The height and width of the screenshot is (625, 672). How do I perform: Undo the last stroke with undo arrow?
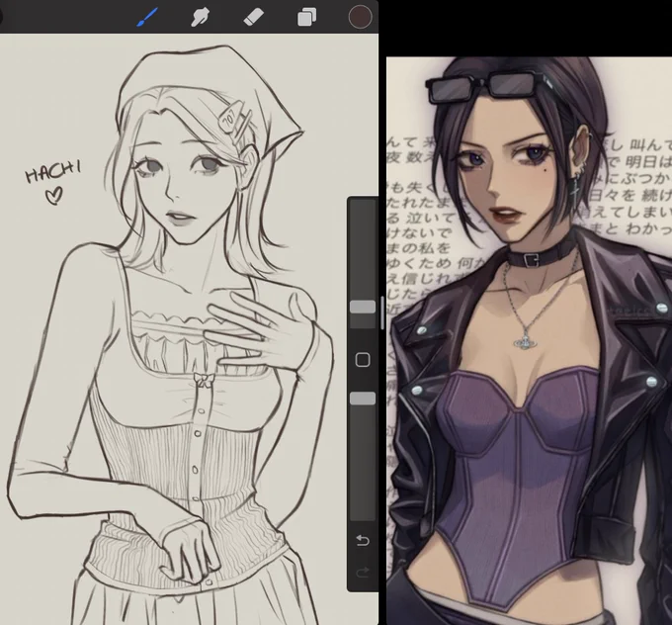tap(363, 541)
